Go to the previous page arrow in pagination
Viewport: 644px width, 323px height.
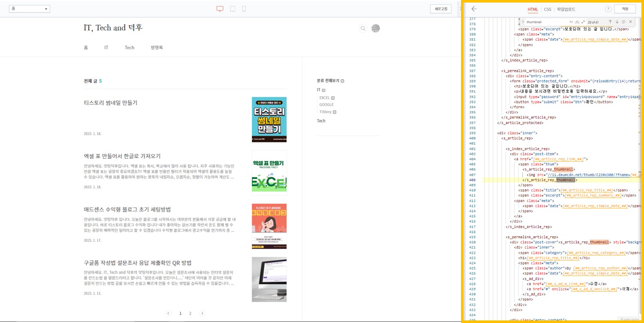coord(168,313)
